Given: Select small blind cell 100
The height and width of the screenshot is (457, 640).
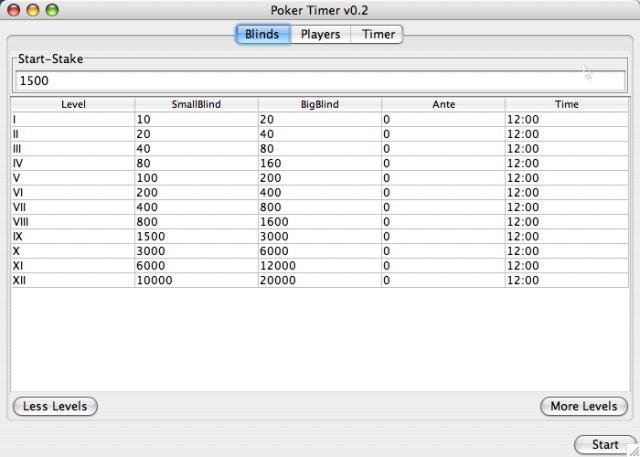Looking at the screenshot, I should 196,178.
